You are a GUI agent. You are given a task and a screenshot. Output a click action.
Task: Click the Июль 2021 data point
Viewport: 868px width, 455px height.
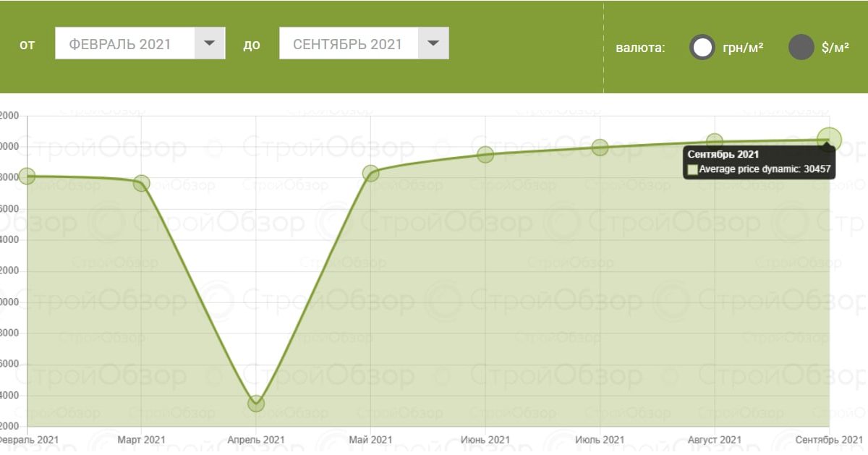pos(600,148)
